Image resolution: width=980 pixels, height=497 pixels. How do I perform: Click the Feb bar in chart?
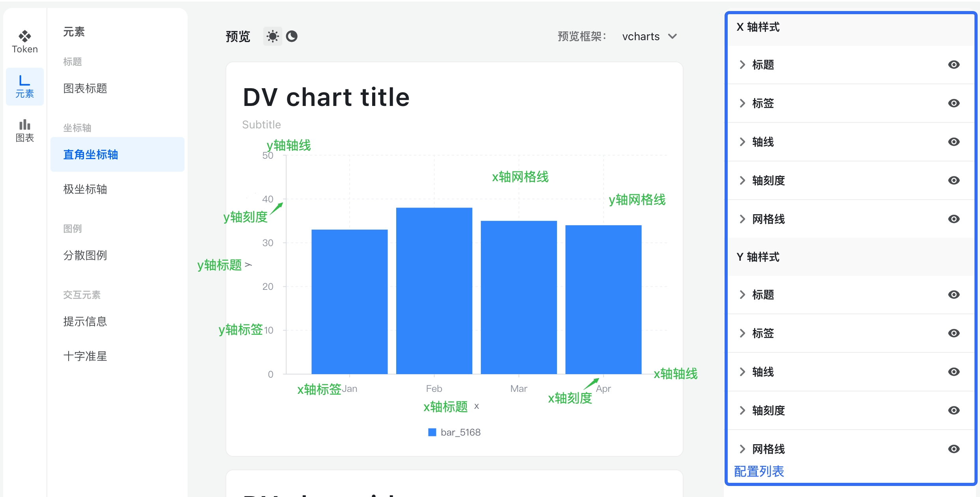[x=434, y=291]
